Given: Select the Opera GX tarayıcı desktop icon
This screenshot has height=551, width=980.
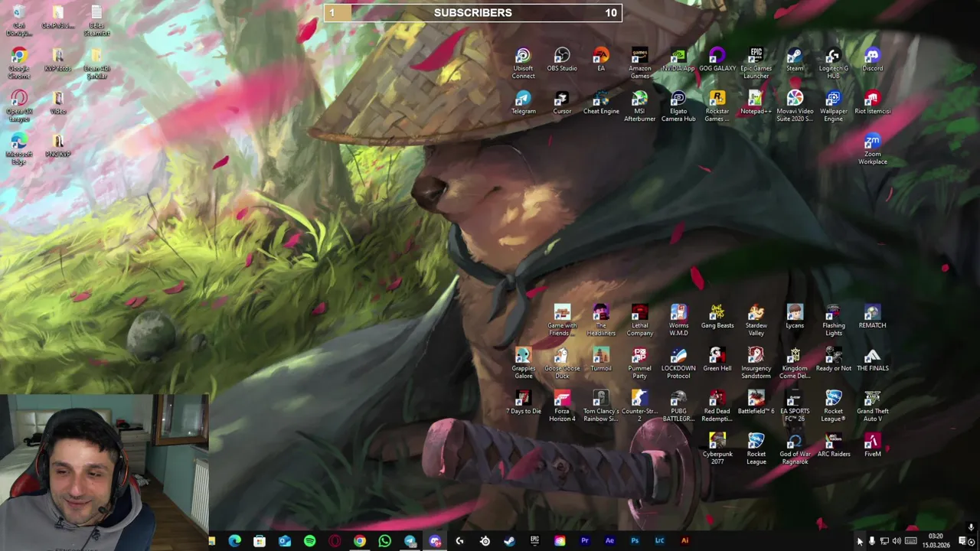Looking at the screenshot, I should 19,106.
